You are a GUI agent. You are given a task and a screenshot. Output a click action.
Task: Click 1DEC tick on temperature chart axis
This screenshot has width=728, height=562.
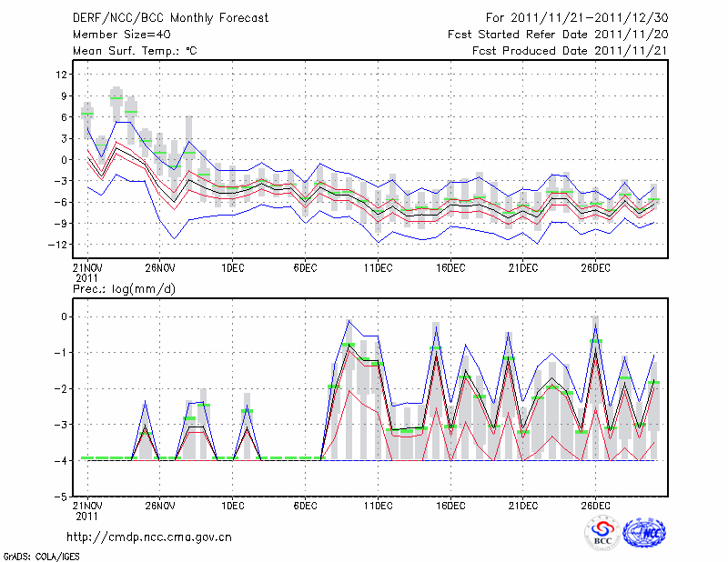pos(232,268)
